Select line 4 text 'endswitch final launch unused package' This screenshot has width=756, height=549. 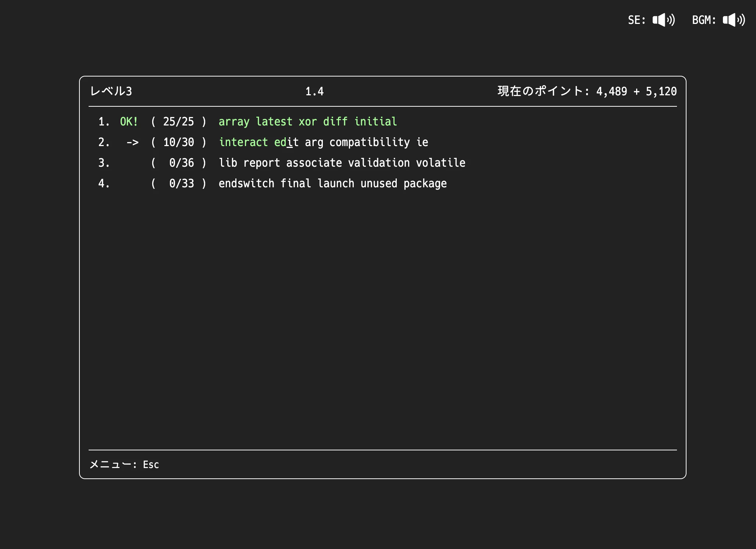(333, 183)
